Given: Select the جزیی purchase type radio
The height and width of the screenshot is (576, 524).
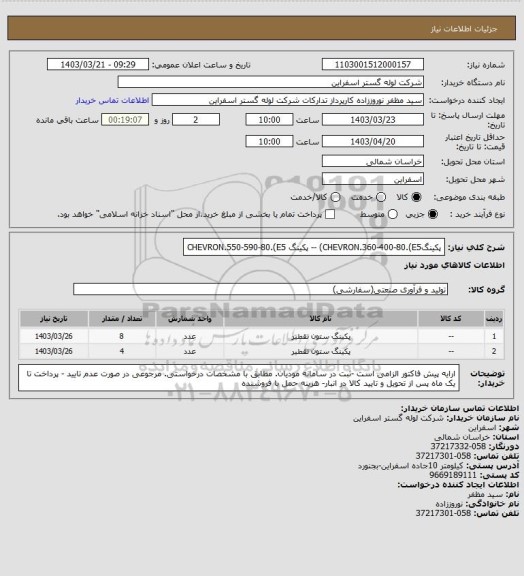Looking at the screenshot, I should coord(433,214).
